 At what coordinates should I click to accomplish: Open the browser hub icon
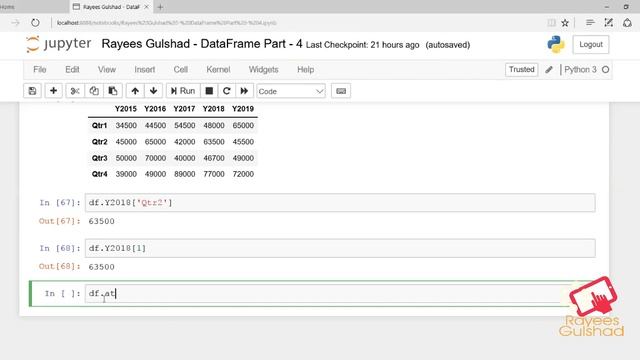pos(590,23)
